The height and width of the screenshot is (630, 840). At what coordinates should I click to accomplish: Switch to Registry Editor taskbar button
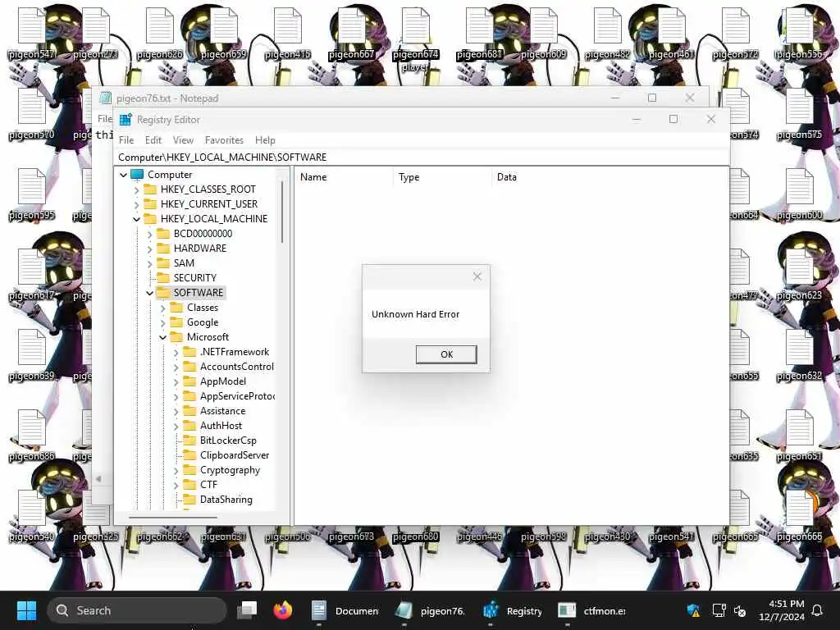click(x=514, y=610)
